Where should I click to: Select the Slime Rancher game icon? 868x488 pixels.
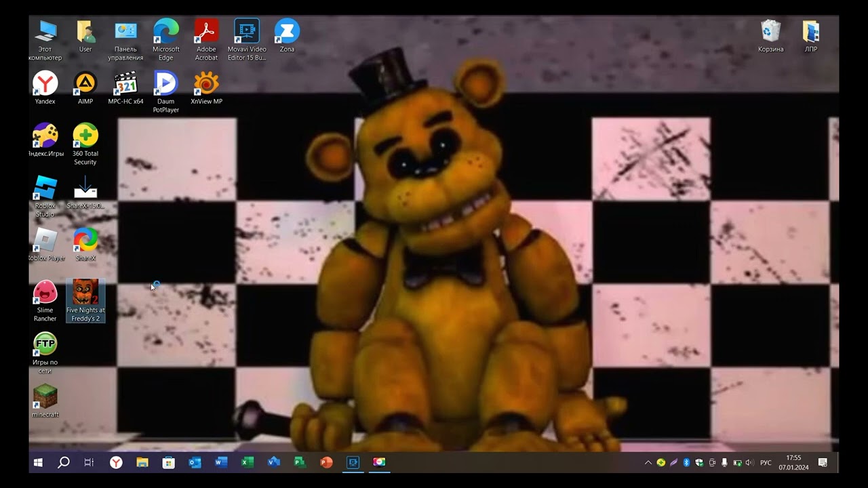45,301
